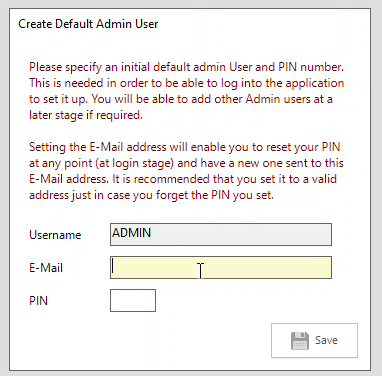Place cursor at start of yellow E-Mail box

tap(113, 267)
